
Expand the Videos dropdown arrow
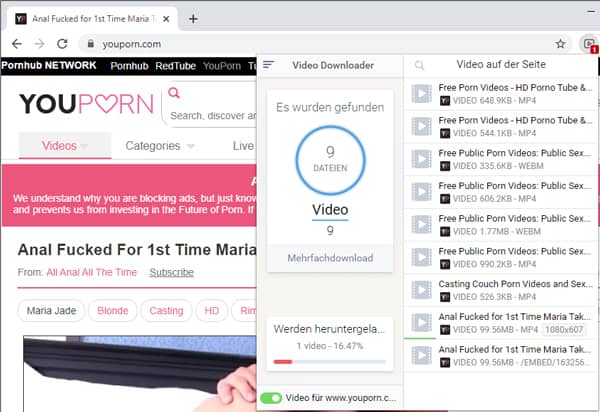(84, 146)
